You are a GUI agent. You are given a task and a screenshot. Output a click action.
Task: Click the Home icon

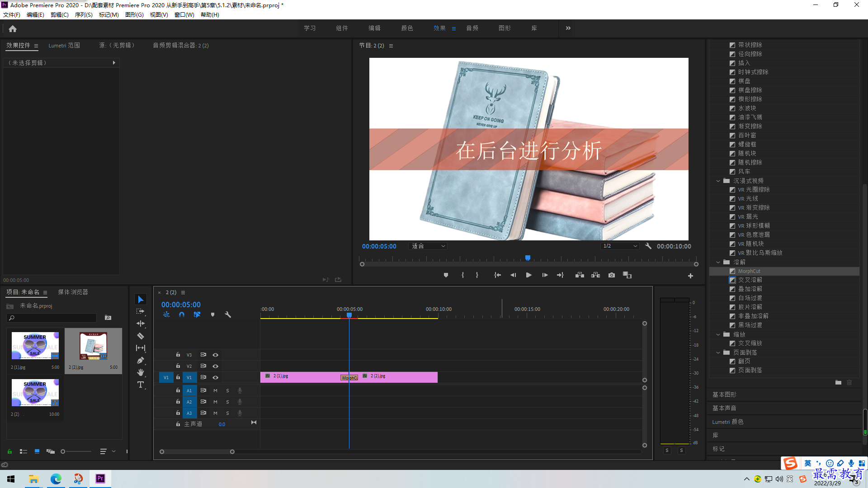(x=13, y=28)
